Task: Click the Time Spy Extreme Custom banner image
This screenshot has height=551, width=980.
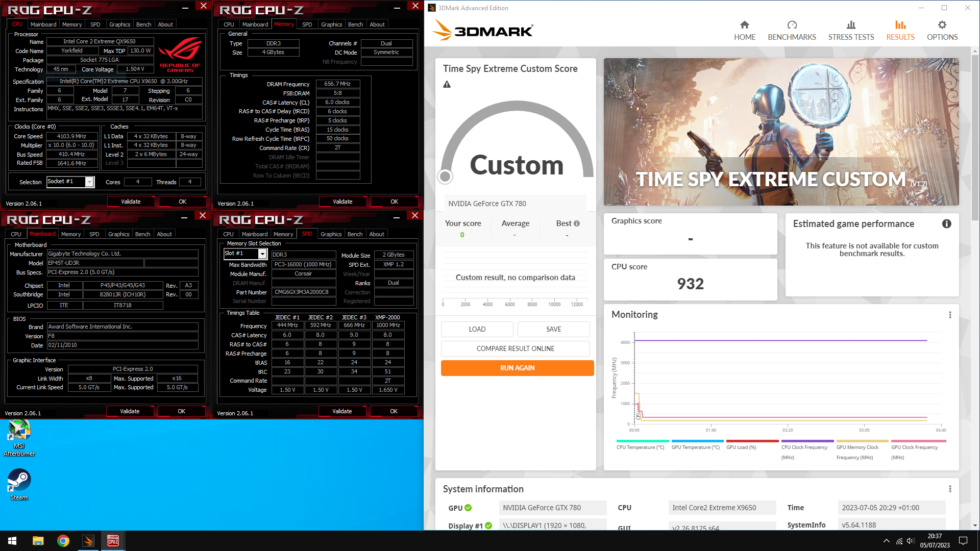Action: tap(781, 132)
